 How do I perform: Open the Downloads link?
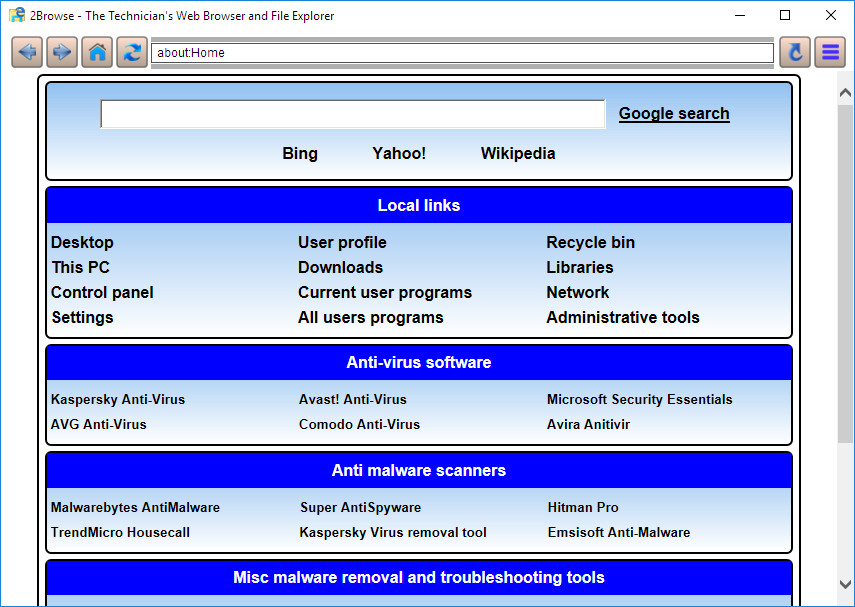tap(341, 267)
